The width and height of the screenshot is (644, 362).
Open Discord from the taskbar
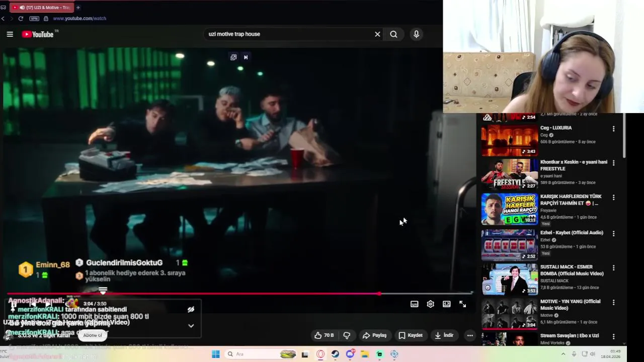point(350,354)
